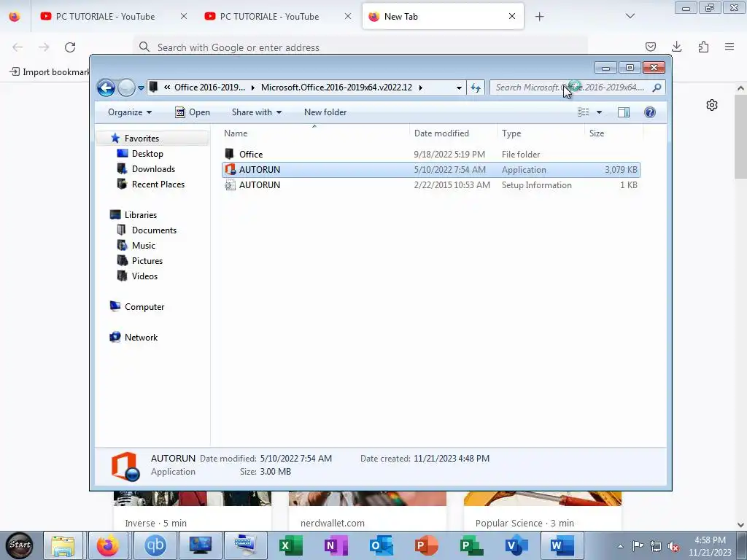
Task: Click Open in the Explorer toolbar
Action: click(193, 112)
